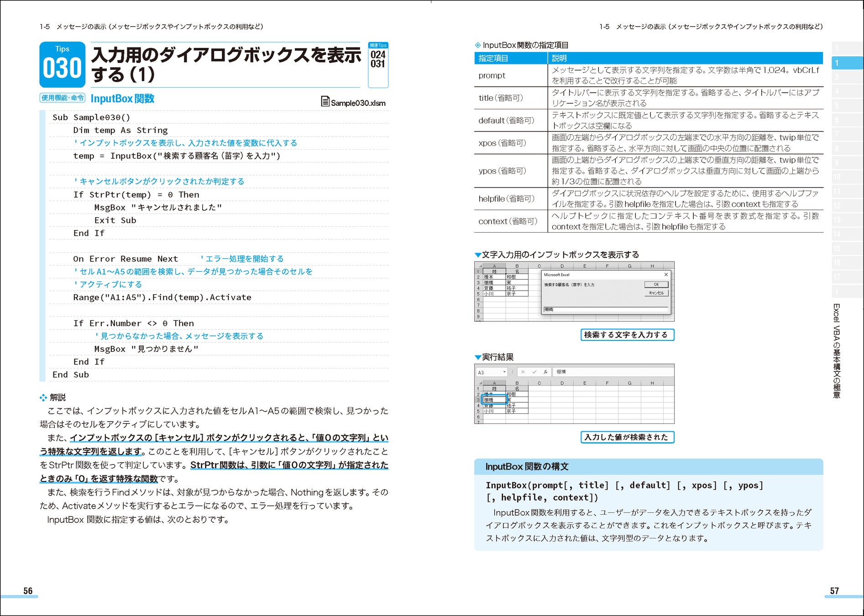Click the code line If StrPtr(temp) = 0 Then

pos(136,194)
